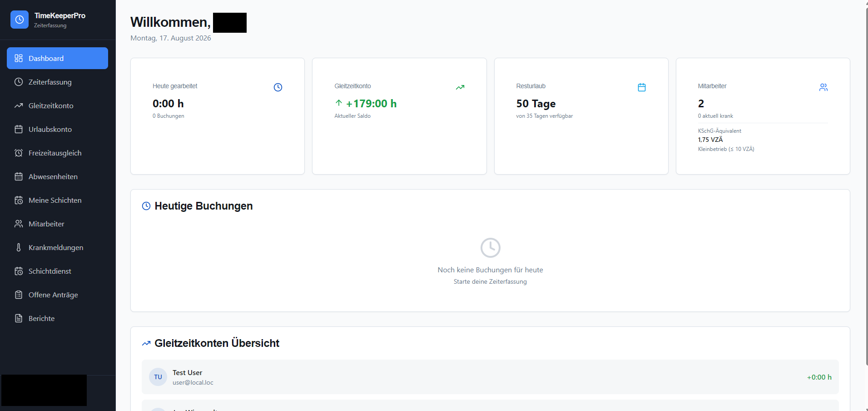Click '1,75 VZÄ' value
Viewport: 868px width, 411px height.
point(710,140)
